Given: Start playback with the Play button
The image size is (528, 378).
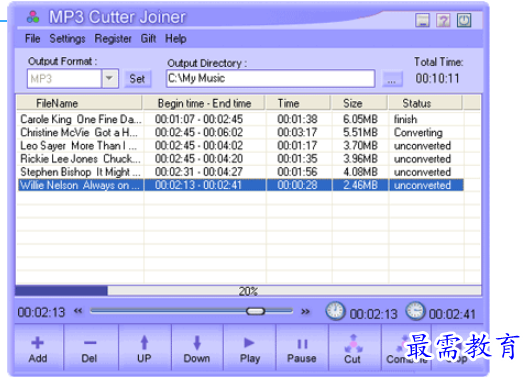Looking at the screenshot, I should (x=250, y=348).
